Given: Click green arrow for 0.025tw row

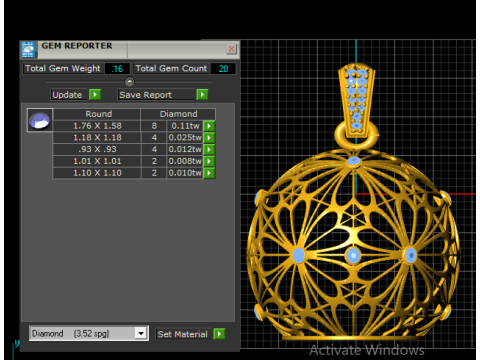Looking at the screenshot, I should point(209,138).
